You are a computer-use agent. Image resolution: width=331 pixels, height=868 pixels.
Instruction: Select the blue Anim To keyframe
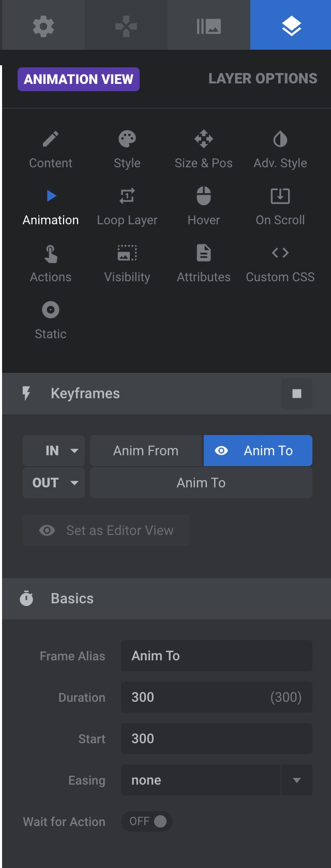[x=258, y=451]
